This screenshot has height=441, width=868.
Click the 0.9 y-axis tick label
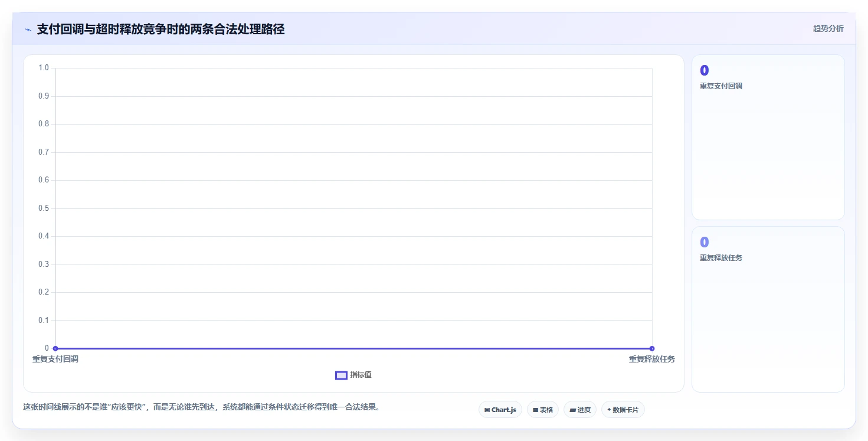(44, 96)
